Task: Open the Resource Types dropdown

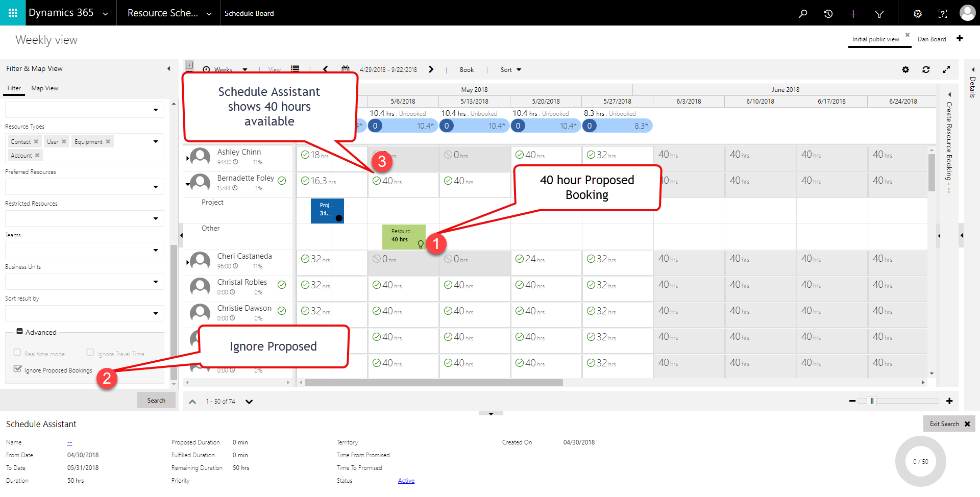Action: click(x=156, y=141)
